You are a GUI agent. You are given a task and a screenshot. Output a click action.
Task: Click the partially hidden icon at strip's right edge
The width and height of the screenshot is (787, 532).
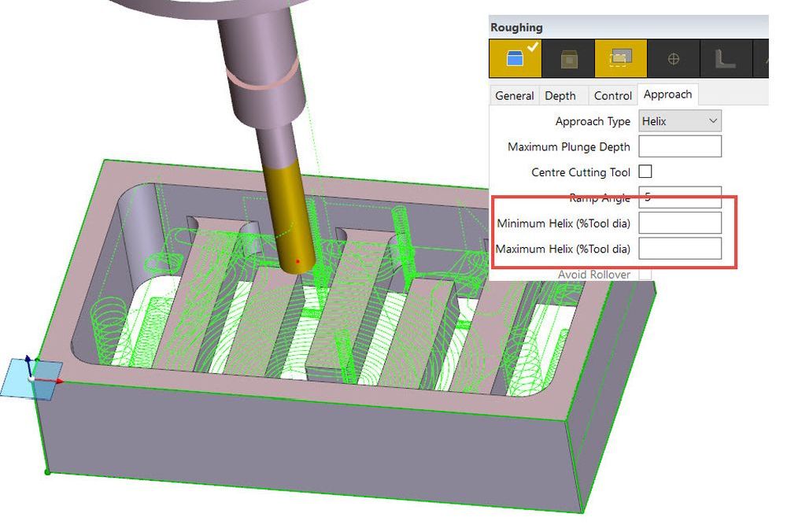[762, 59]
